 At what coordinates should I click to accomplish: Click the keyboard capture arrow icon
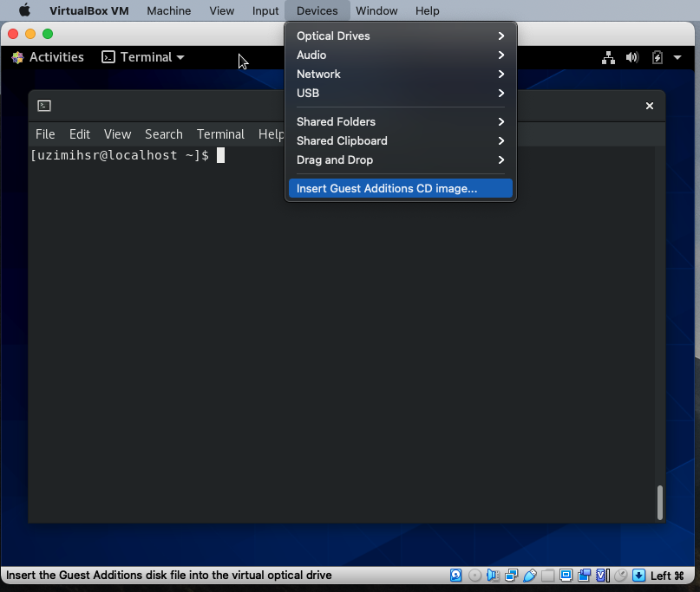click(638, 576)
